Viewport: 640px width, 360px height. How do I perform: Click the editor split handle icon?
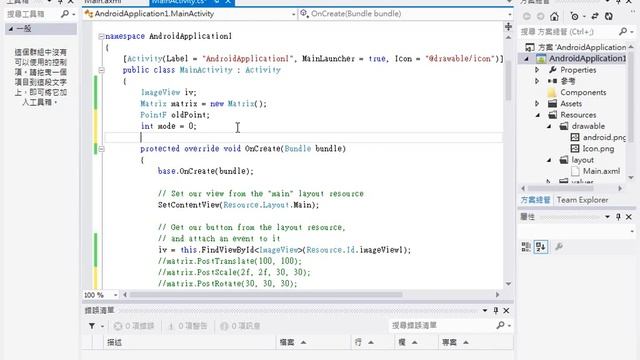coord(508,27)
